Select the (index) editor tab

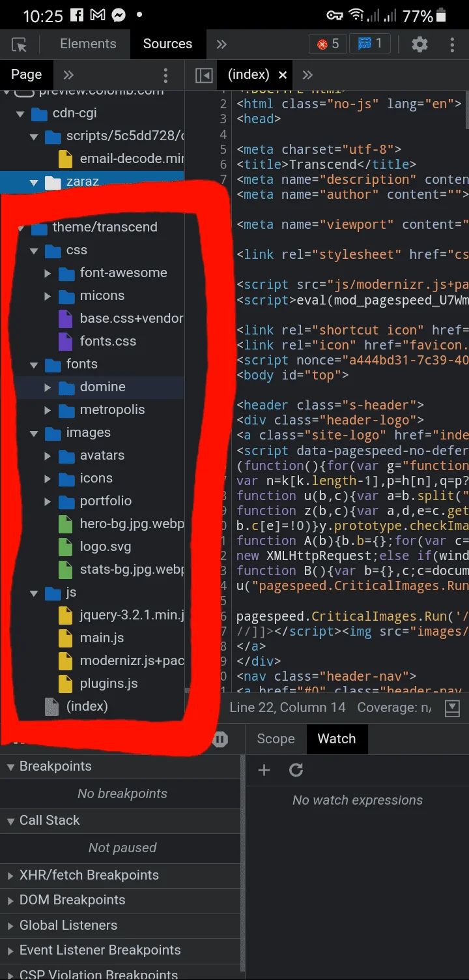tap(249, 75)
